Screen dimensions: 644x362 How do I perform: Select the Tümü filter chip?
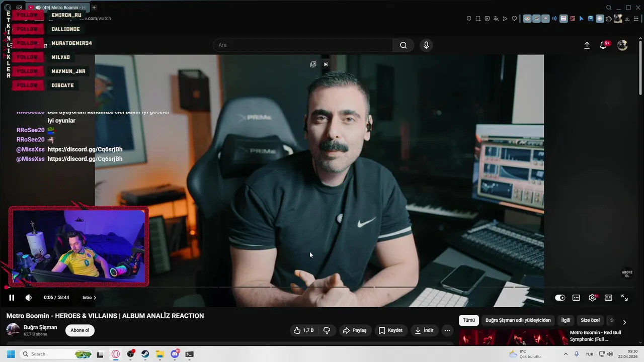coord(469,320)
